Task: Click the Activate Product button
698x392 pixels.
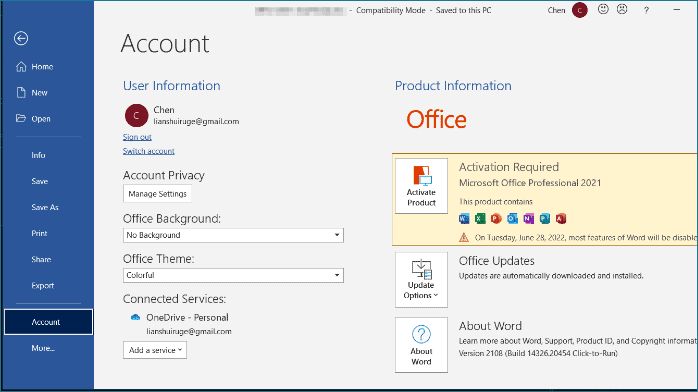Action: (x=421, y=186)
